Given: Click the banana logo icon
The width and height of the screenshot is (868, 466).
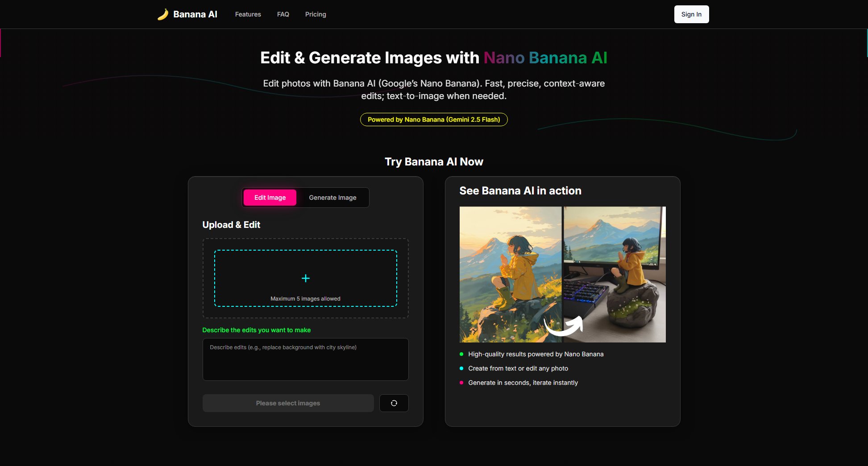Looking at the screenshot, I should tap(163, 14).
